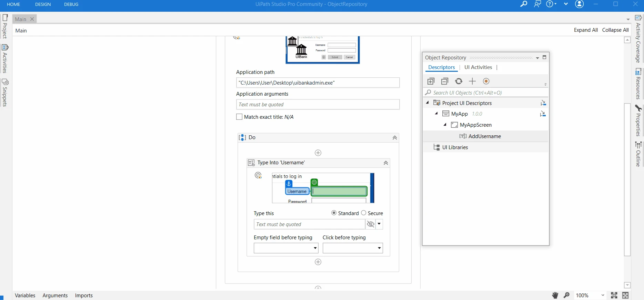Image resolution: width=644 pixels, height=300 pixels.
Task: Collapse the Do sequence container
Action: coord(395,137)
